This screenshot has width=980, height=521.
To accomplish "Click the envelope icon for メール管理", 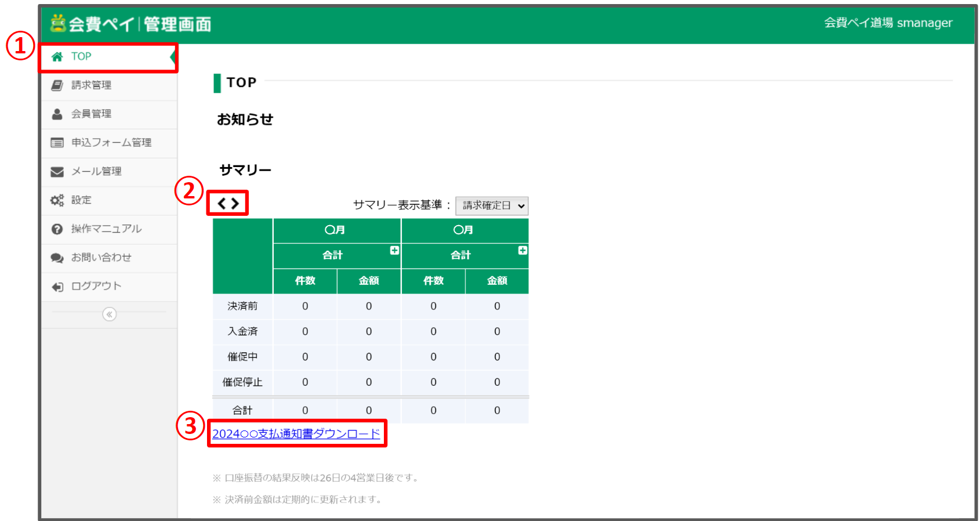I will (57, 172).
